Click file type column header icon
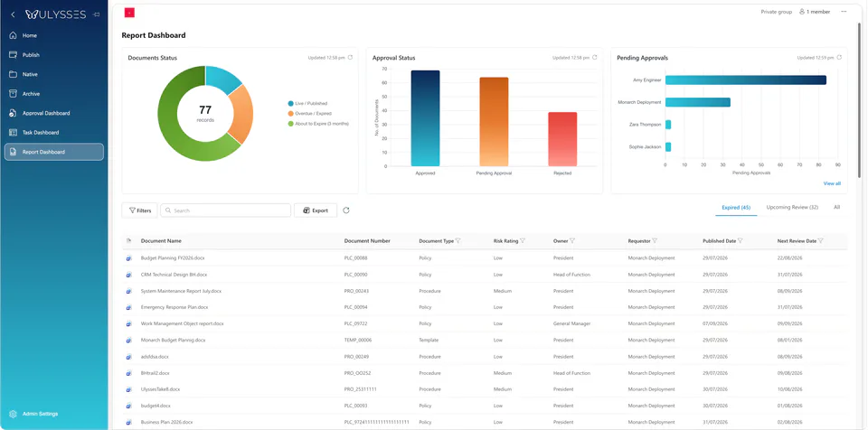The image size is (868, 430). pyautogui.click(x=129, y=240)
